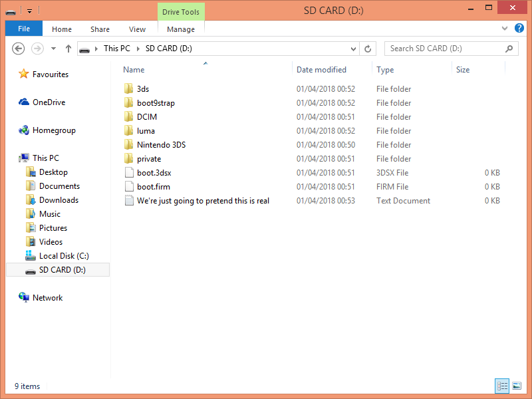Click the Network icon in navigation pane
532x399 pixels.
click(24, 298)
